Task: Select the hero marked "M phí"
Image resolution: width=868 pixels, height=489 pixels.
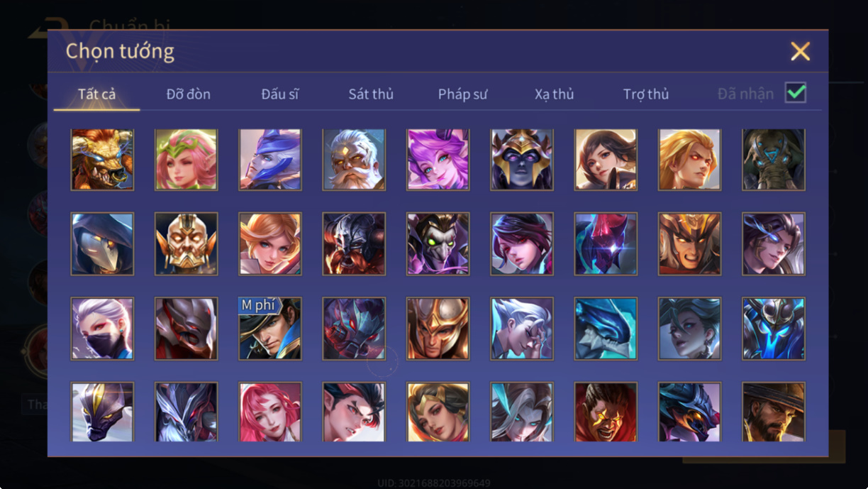Action: pyautogui.click(x=270, y=329)
